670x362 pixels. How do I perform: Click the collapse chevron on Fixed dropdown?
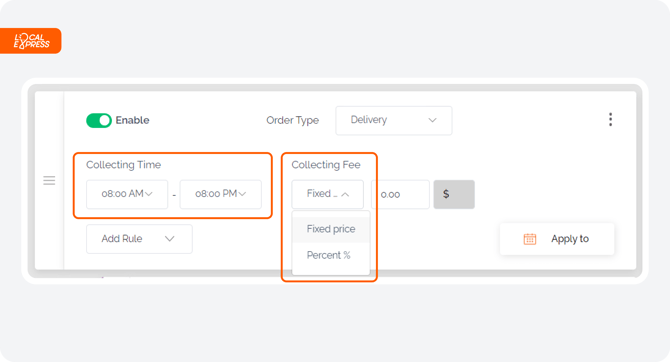[345, 194]
